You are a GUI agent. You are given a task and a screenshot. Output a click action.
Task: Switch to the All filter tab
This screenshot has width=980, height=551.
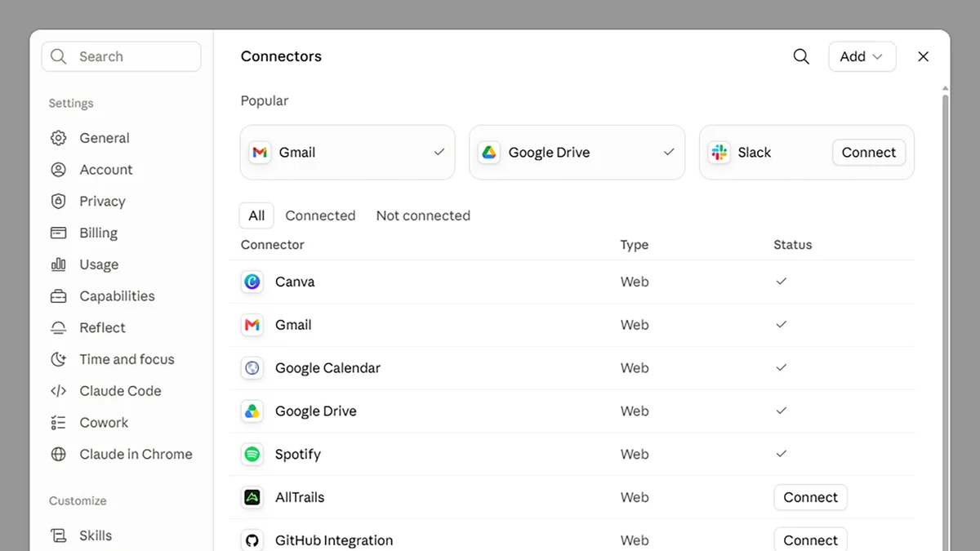(x=256, y=216)
